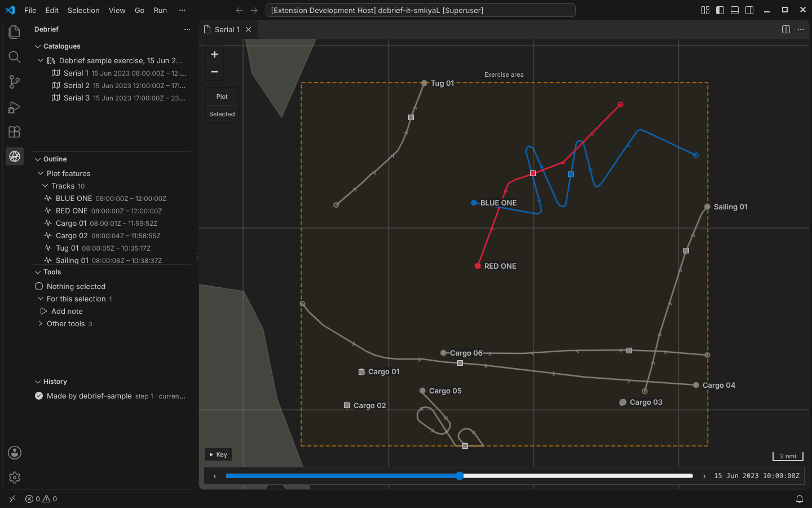Select the Debrief globe icon in activity bar
The image size is (812, 508).
pyautogui.click(x=15, y=156)
